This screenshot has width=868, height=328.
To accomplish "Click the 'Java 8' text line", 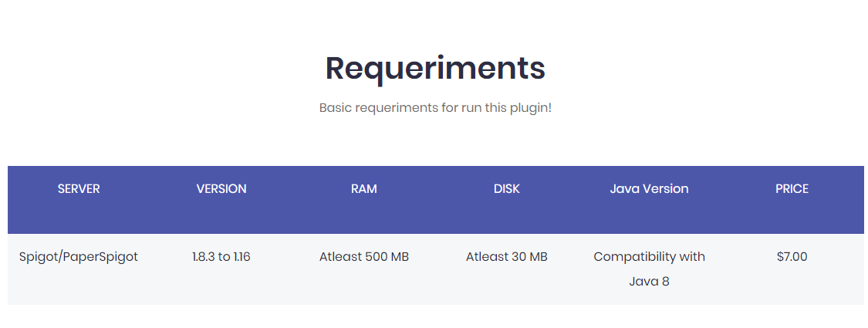I will tap(649, 281).
